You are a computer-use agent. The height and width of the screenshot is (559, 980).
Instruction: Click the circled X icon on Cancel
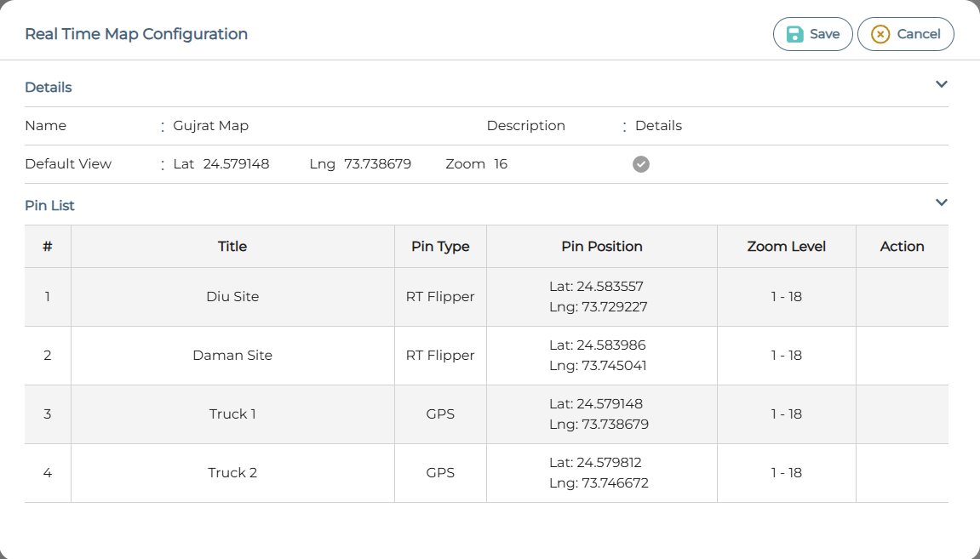(x=878, y=34)
